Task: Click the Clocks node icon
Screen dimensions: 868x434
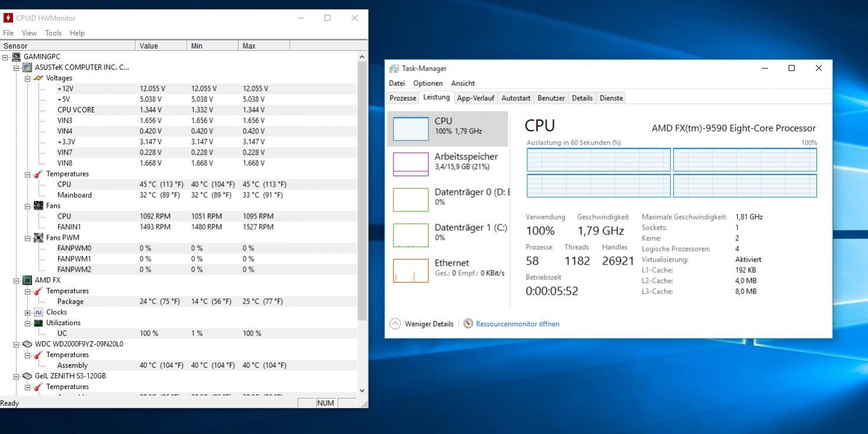Action: click(x=39, y=313)
